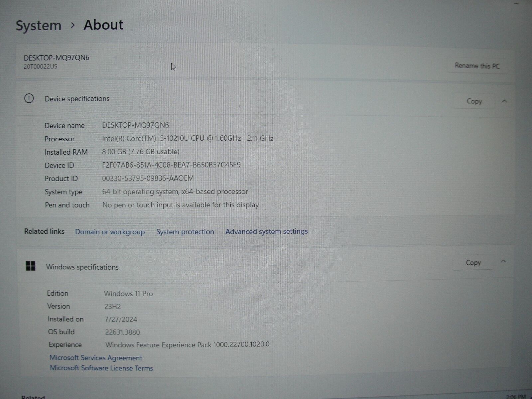Image resolution: width=532 pixels, height=399 pixels.
Task: Click the Device name label
Action: pos(65,126)
